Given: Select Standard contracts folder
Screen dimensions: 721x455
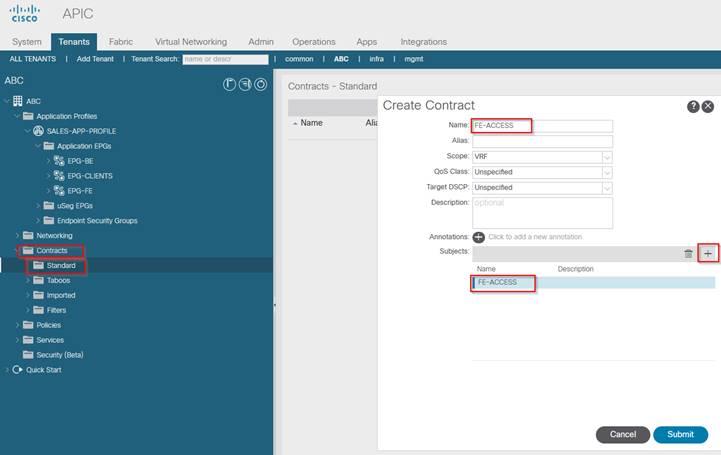Looking at the screenshot, I should (x=61, y=266).
